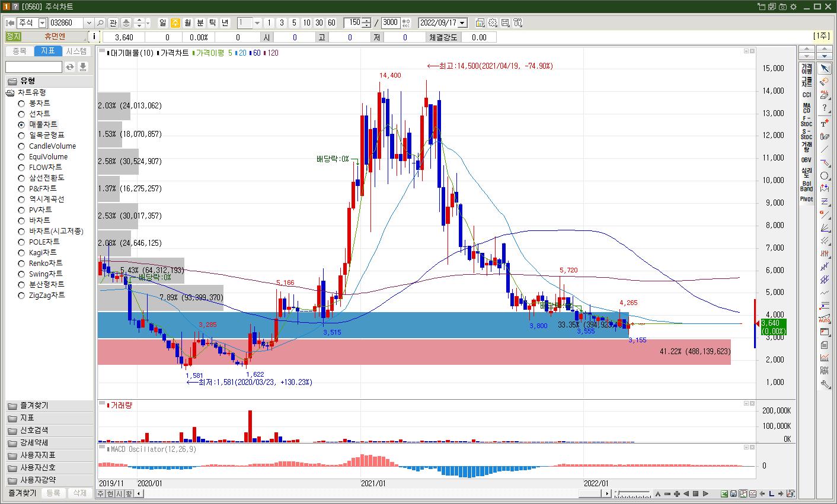Click the save chart layout icon in top toolbar
This screenshot has height=504, width=837.
pos(505,23)
